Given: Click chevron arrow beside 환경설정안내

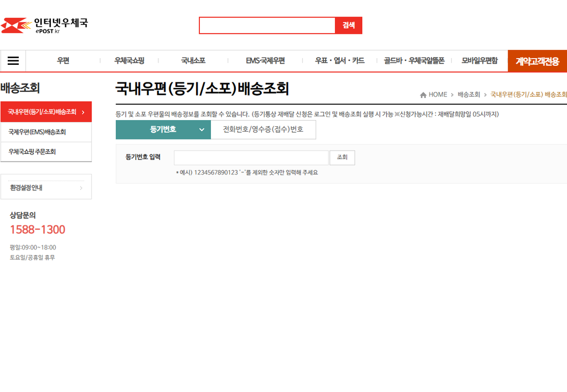Looking at the screenshot, I should coord(81,188).
